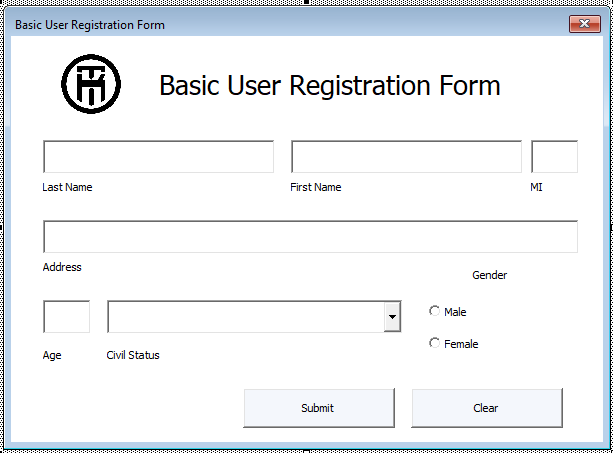Image resolution: width=613 pixels, height=453 pixels.
Task: Open the Civil Status dropdown arrow
Action: pos(392,317)
